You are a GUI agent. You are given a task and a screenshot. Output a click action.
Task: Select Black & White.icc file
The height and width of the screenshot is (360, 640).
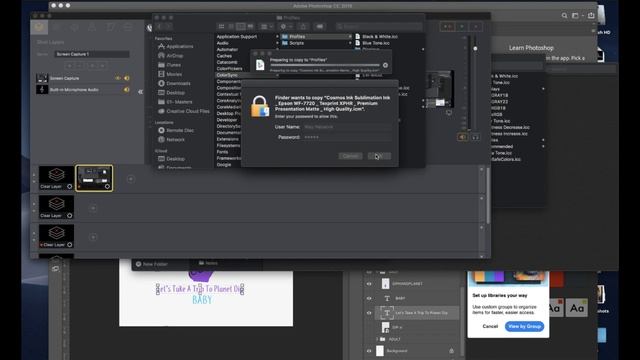point(376,37)
